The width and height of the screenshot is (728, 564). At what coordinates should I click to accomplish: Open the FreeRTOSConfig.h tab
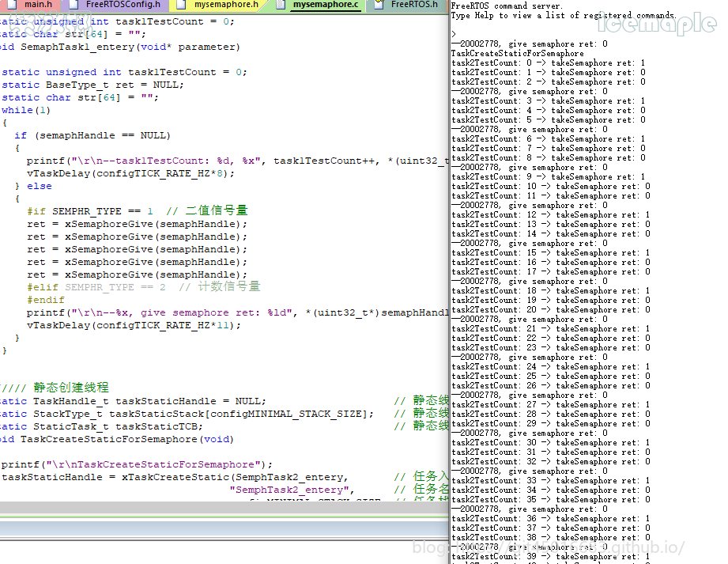(x=116, y=5)
